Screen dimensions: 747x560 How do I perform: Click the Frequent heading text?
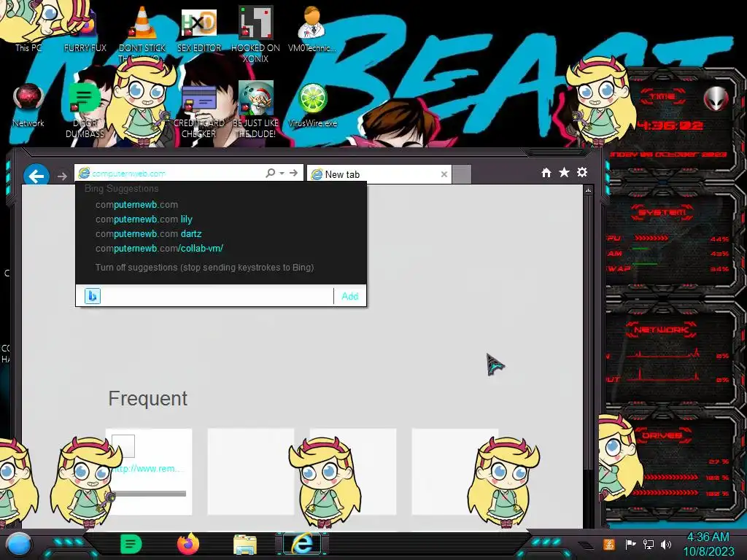[x=147, y=399]
